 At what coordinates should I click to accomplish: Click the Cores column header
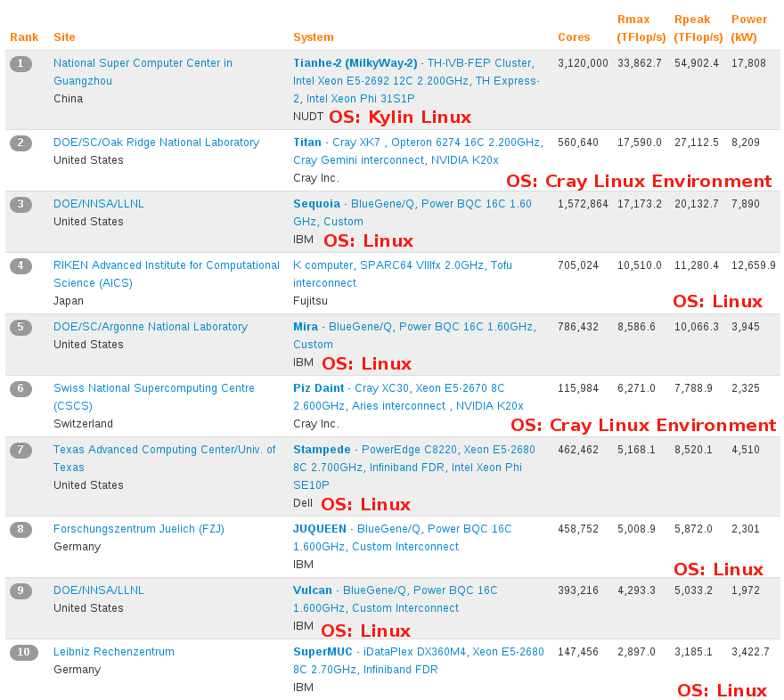coord(574,37)
